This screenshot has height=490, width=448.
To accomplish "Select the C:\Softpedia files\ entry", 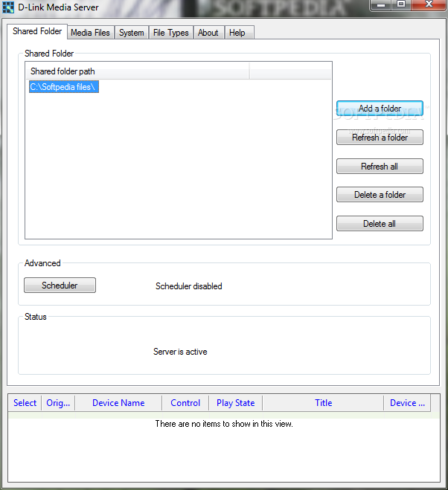I will tap(64, 87).
